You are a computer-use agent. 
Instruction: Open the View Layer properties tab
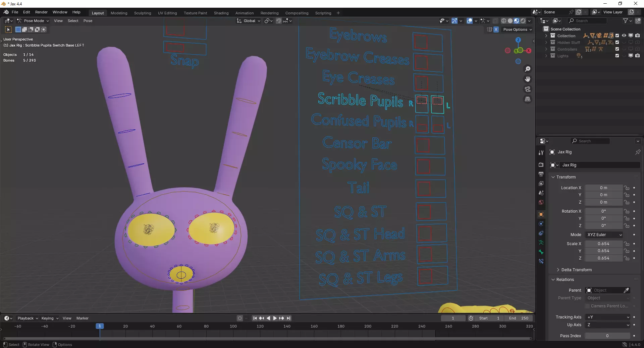coord(541,184)
